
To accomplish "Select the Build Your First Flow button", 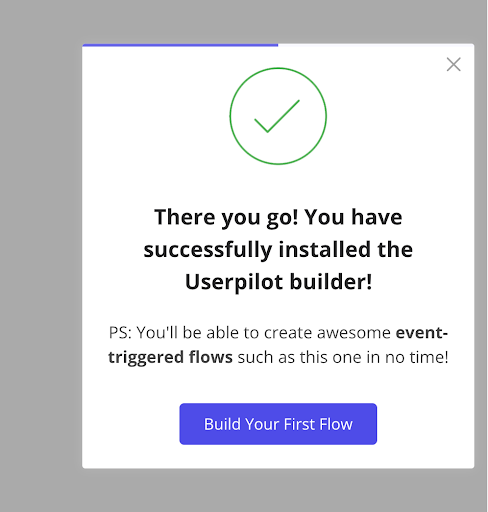I will coord(278,424).
